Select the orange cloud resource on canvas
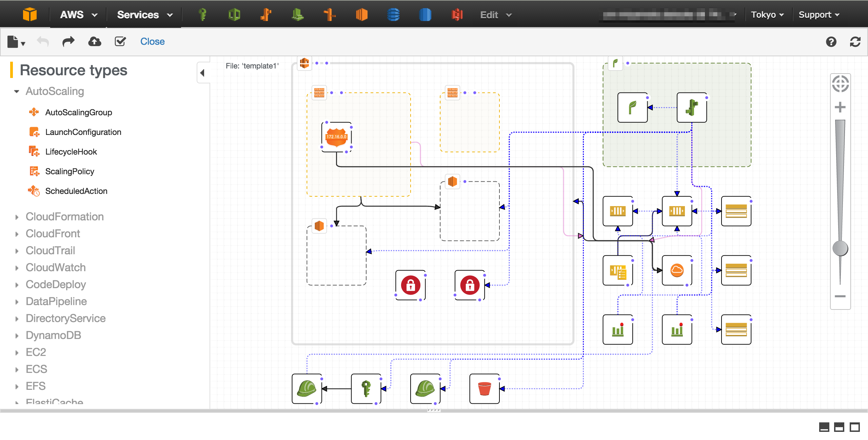 pos(677,271)
